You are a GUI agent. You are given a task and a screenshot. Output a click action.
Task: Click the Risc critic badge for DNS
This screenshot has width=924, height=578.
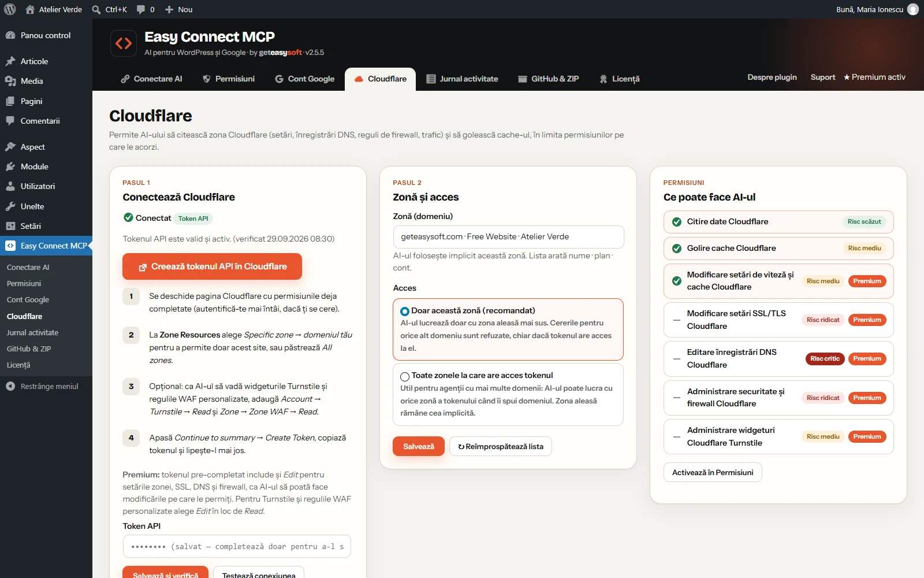(825, 358)
